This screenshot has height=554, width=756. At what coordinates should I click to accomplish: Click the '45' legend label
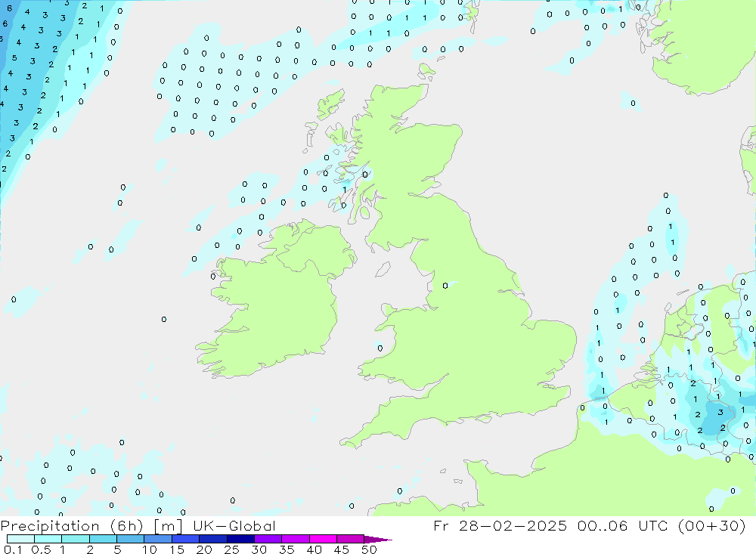(342, 549)
